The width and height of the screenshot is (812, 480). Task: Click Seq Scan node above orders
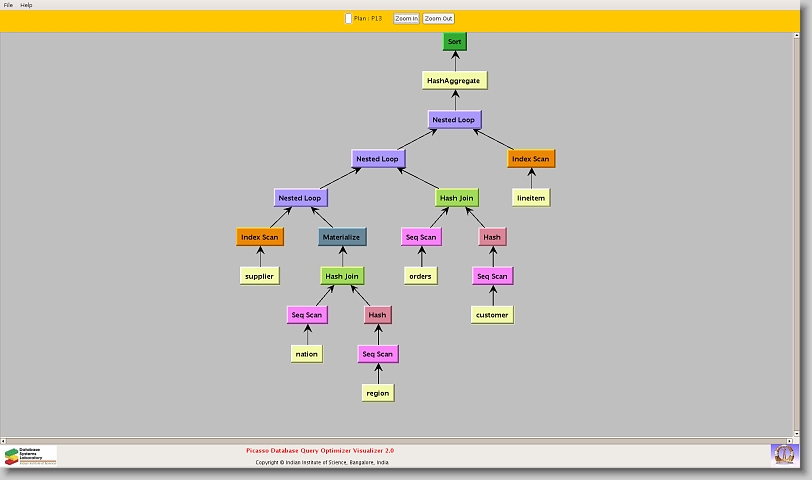(x=421, y=237)
